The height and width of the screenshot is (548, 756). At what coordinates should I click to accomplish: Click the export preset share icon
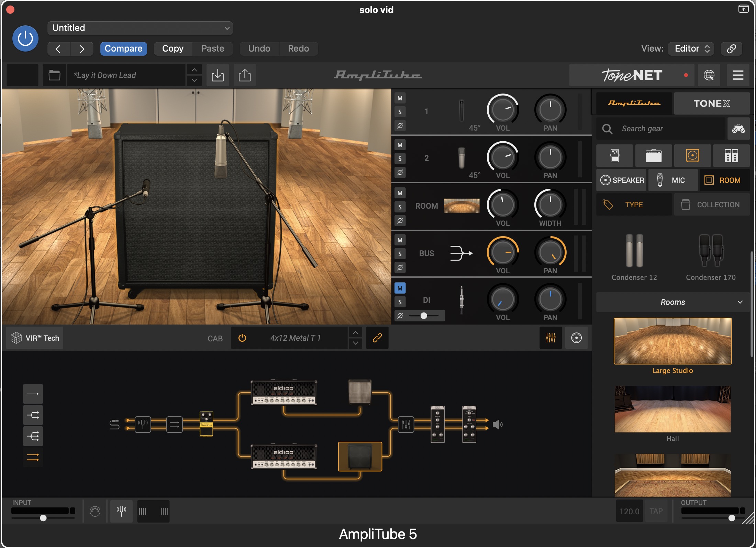click(245, 75)
